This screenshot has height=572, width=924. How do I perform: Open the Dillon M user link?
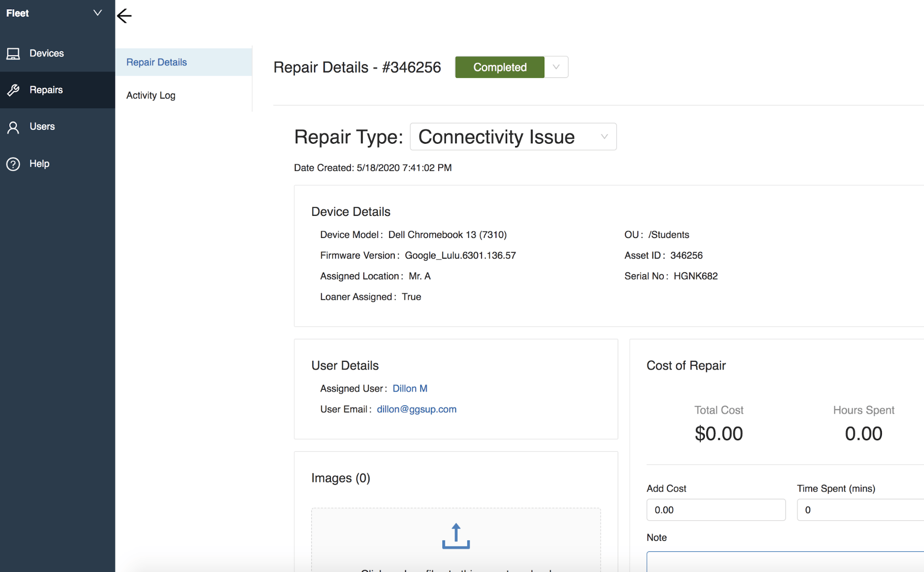[x=410, y=389]
